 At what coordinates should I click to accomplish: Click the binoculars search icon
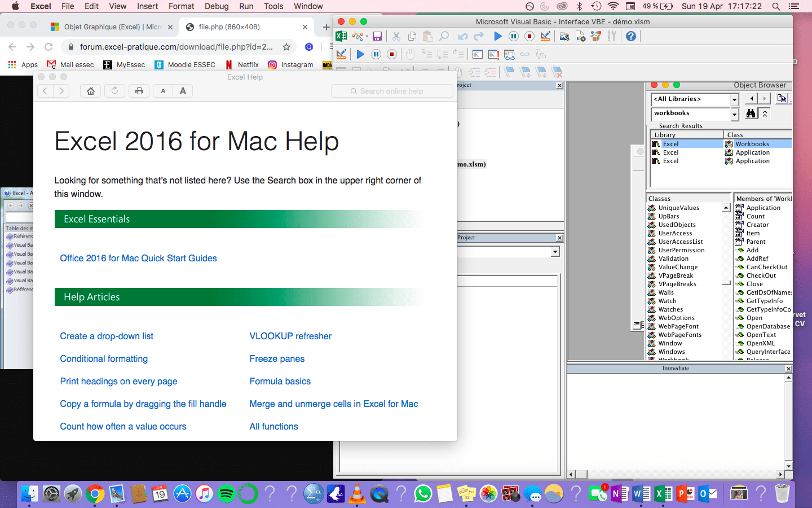point(751,113)
